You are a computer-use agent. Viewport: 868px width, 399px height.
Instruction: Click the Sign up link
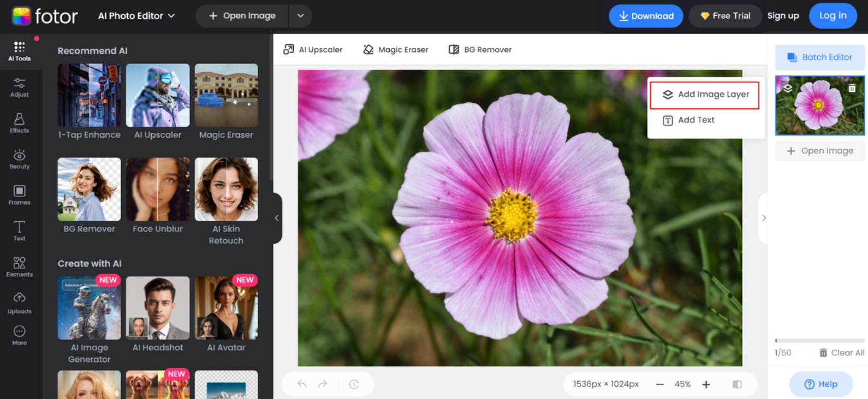point(783,16)
